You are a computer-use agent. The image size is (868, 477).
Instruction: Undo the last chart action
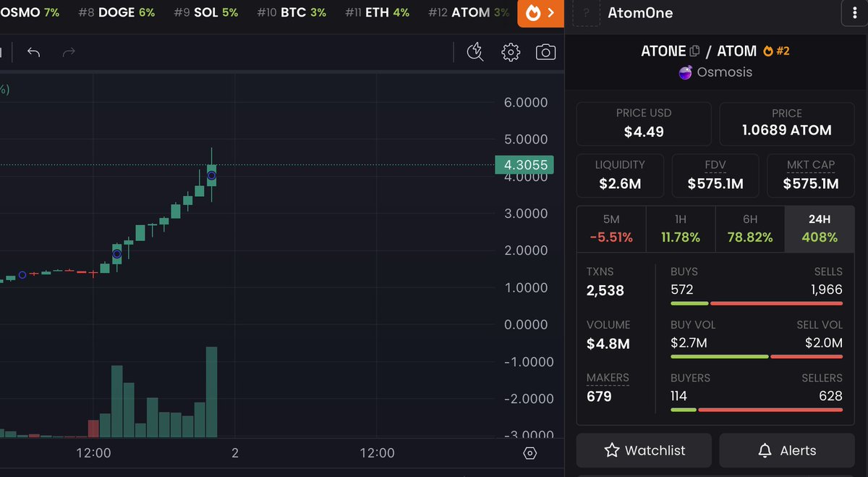(x=33, y=52)
